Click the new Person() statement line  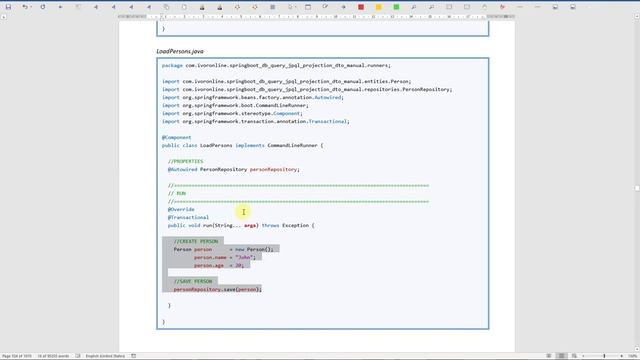224,249
